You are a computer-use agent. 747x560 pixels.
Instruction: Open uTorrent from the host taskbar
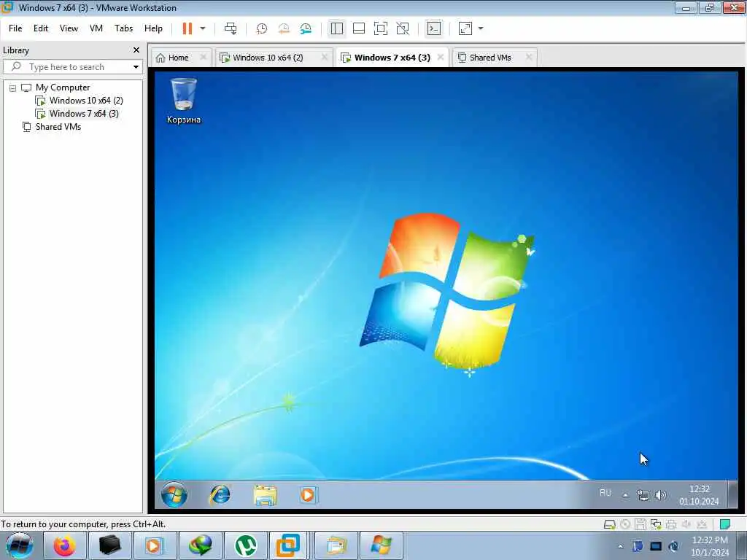pos(246,545)
